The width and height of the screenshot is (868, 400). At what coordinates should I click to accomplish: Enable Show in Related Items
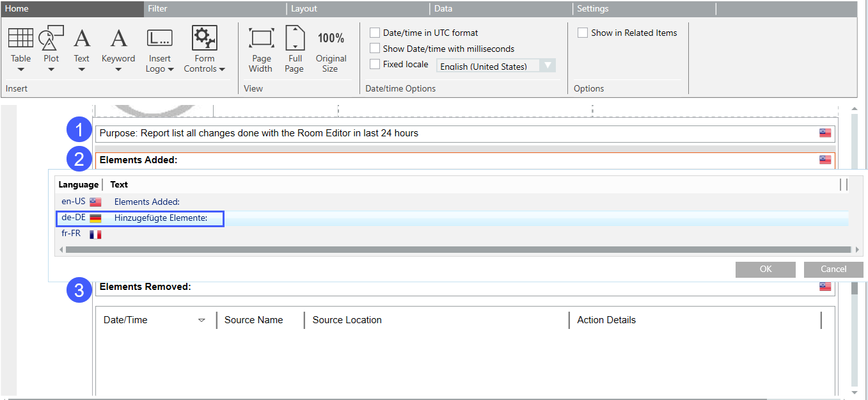tap(583, 33)
